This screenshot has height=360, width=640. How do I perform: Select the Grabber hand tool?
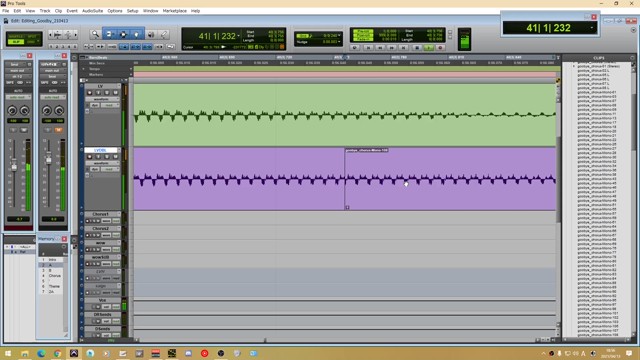[136, 35]
